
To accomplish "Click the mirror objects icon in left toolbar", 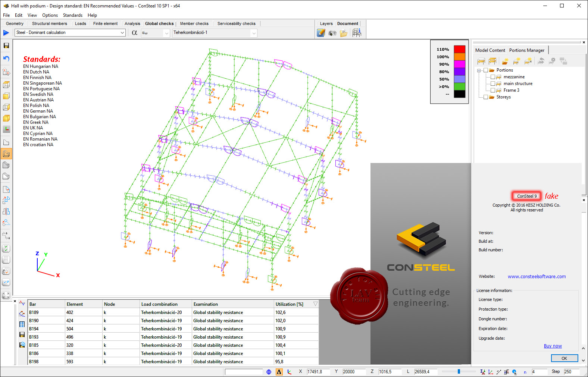I will (x=6, y=211).
